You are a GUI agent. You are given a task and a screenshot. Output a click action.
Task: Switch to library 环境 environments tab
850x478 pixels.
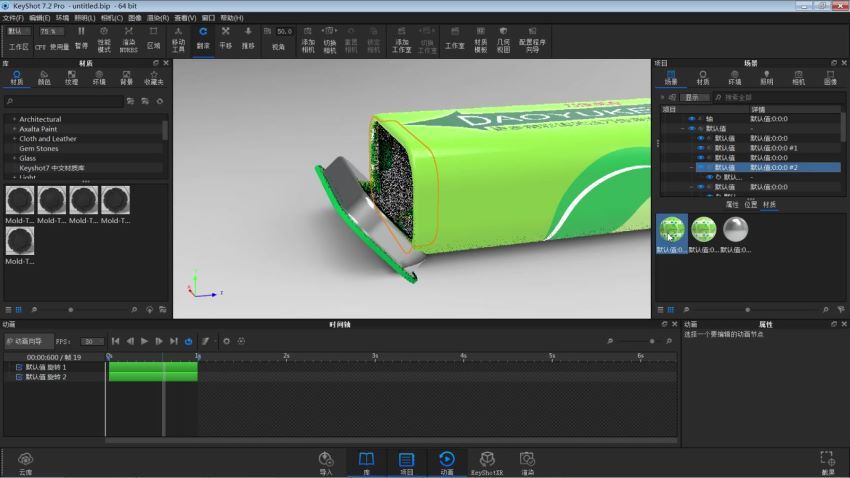[99, 77]
